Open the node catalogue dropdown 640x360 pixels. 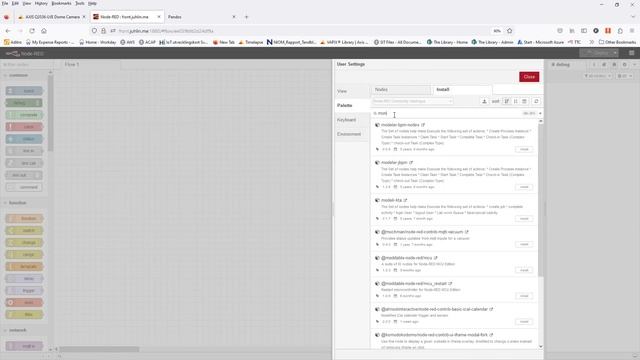[x=412, y=101]
